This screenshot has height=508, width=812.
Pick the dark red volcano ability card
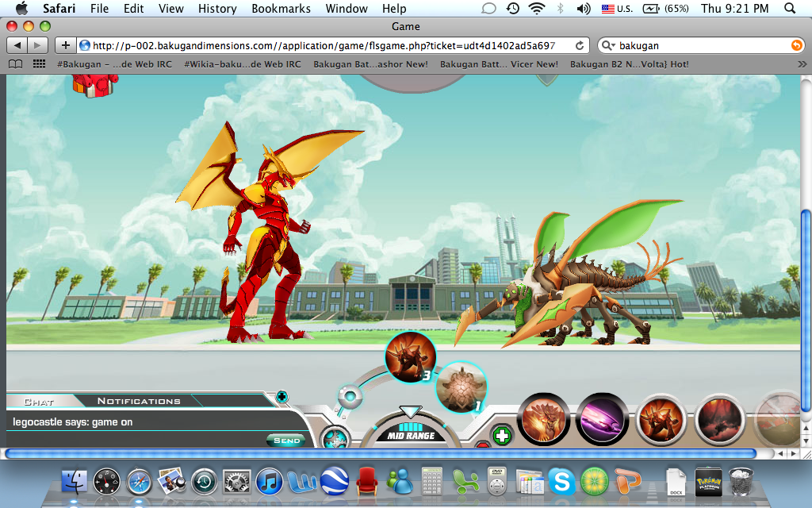(721, 420)
